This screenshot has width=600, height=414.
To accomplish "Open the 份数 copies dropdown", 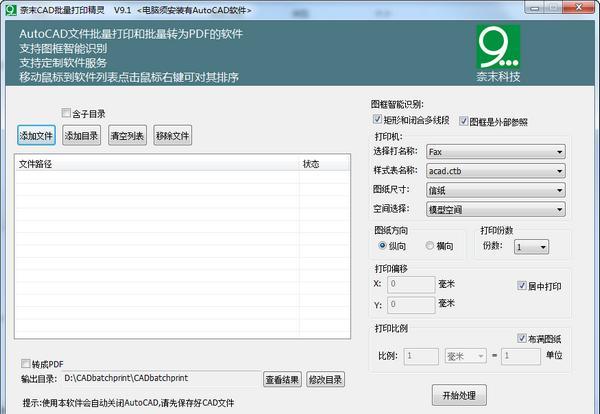I will coord(531,247).
